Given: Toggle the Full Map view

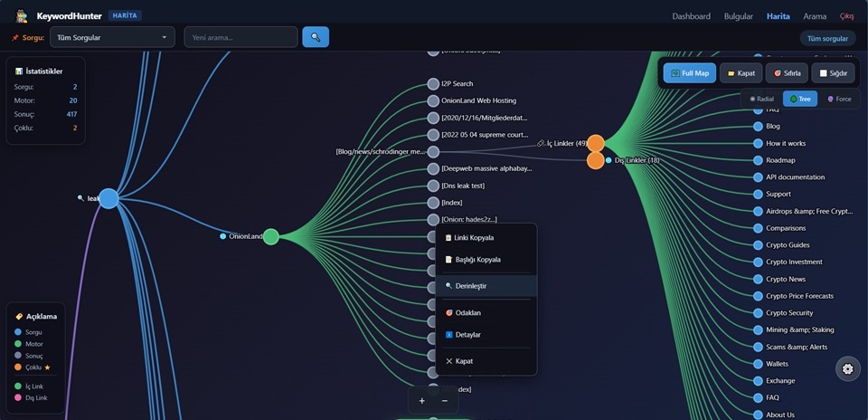Looking at the screenshot, I should coord(690,73).
